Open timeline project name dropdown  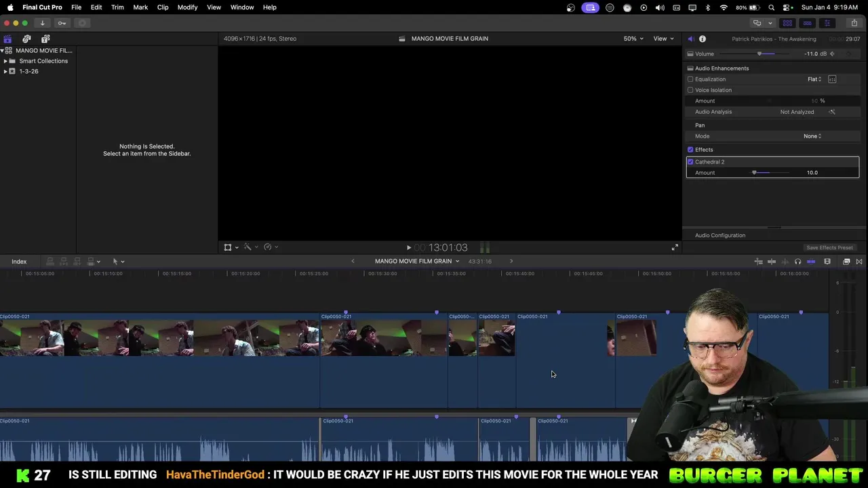point(417,262)
